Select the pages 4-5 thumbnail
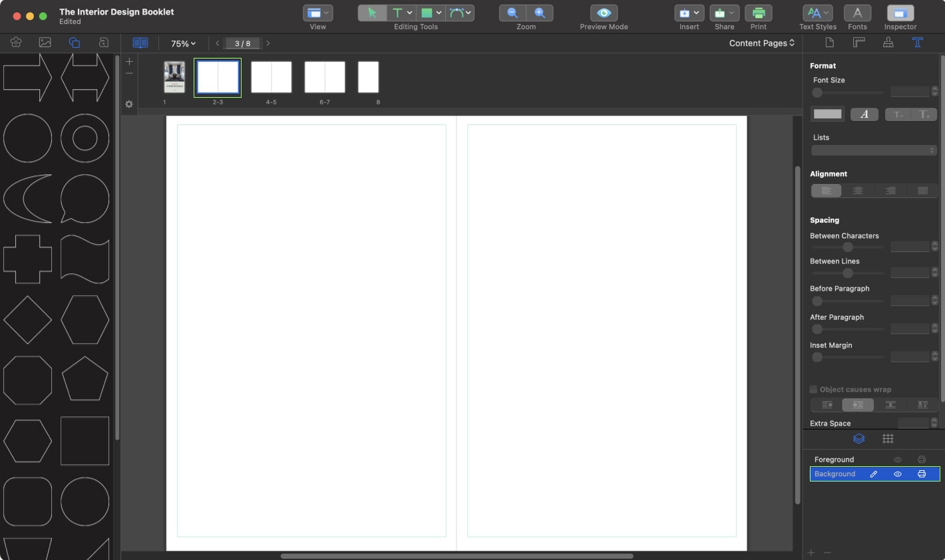Viewport: 945px width, 560px height. pos(272,76)
